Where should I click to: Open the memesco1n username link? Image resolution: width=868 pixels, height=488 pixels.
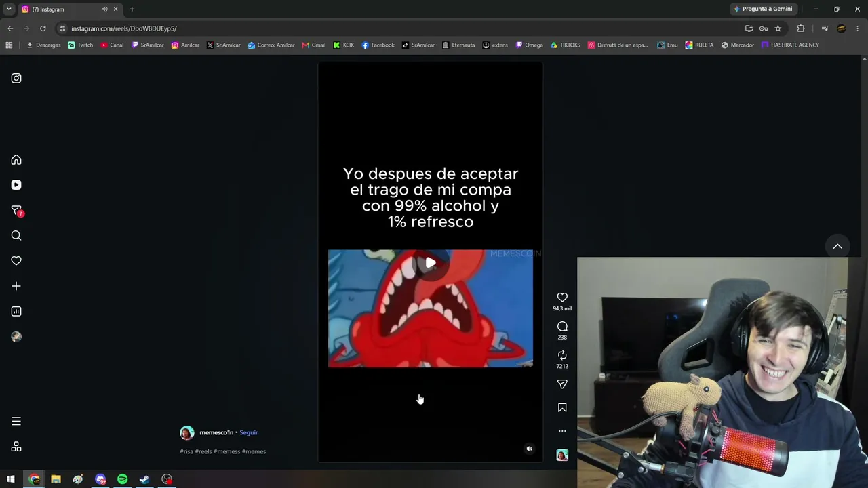point(216,432)
